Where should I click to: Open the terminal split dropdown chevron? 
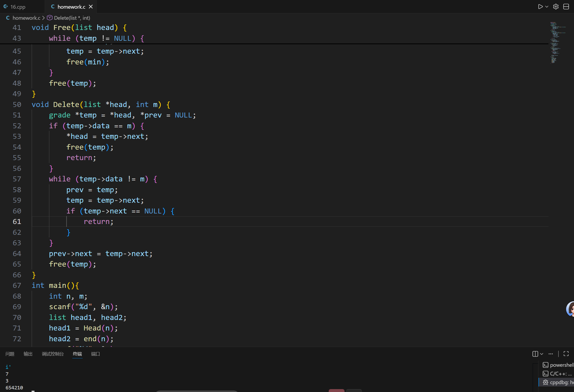pos(542,354)
